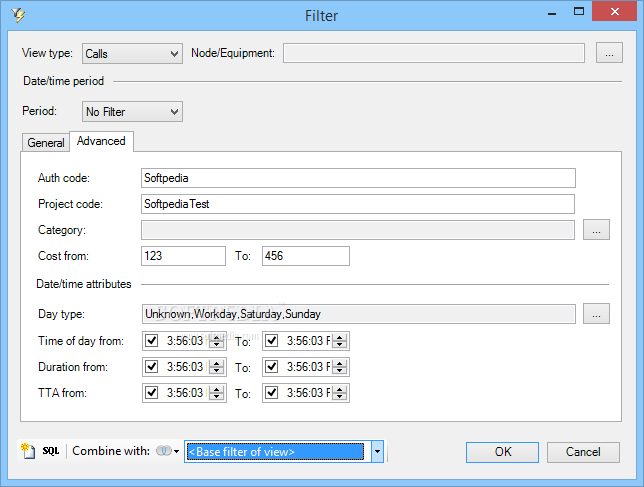The width and height of the screenshot is (644, 487).
Task: Click the Day type field
Action: 359,314
